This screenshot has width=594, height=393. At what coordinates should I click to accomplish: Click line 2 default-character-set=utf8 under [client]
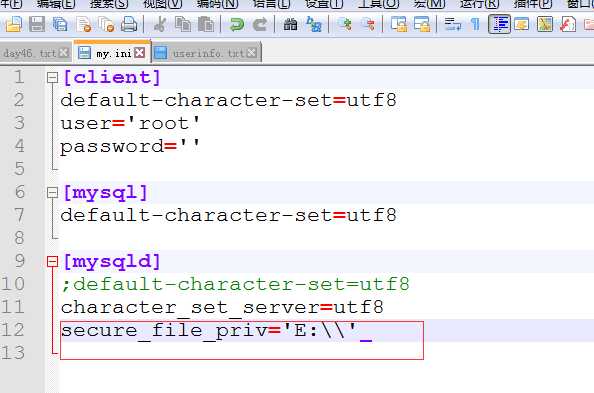tap(228, 100)
